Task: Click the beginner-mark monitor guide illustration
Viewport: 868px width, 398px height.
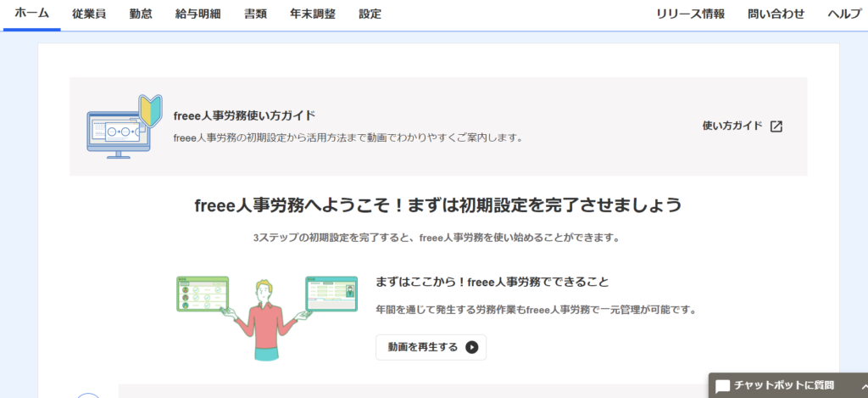Action: [x=124, y=127]
